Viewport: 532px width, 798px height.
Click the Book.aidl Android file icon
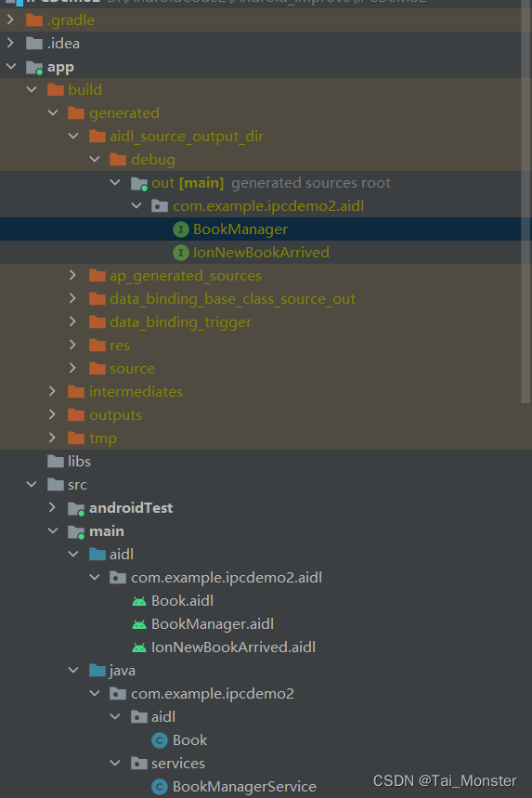point(139,601)
